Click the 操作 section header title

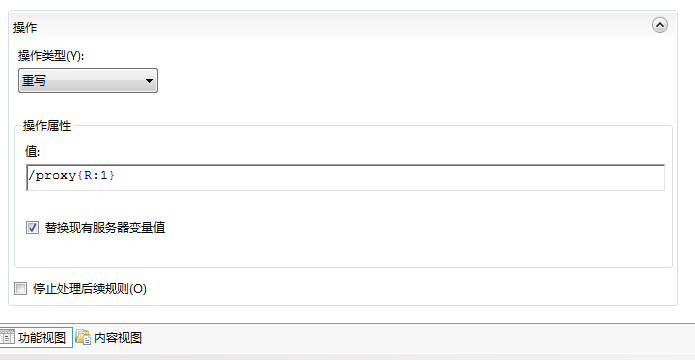pos(25,28)
